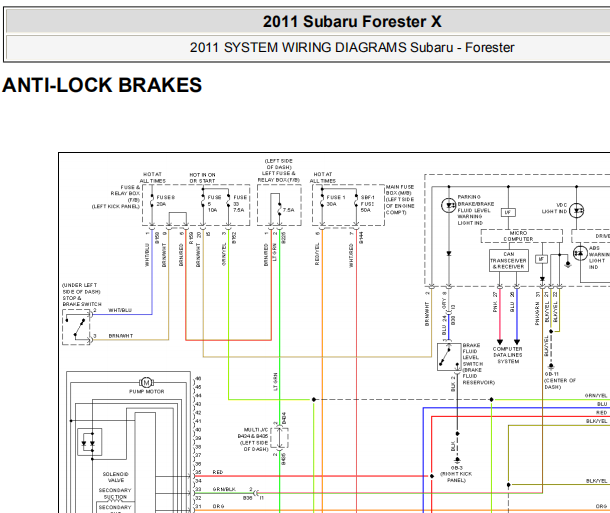The height and width of the screenshot is (513, 610).
Task: Select the Micro Computer dashed block
Action: point(521,236)
